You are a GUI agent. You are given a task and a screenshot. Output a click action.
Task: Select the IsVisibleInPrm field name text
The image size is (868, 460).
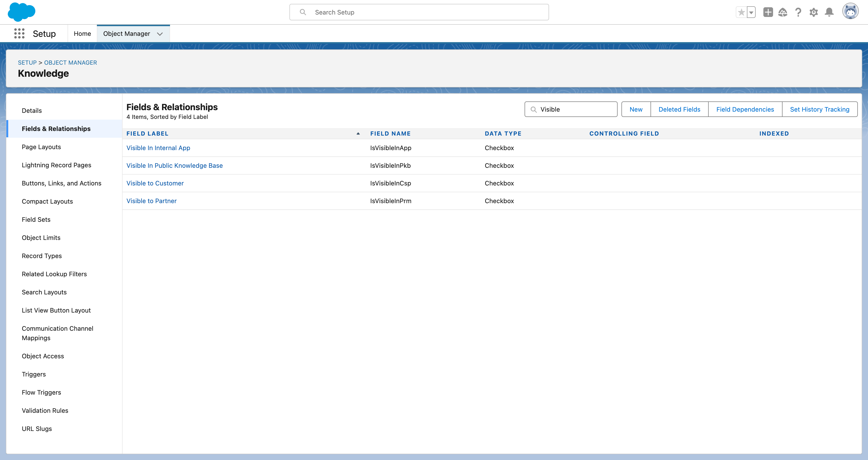point(391,201)
